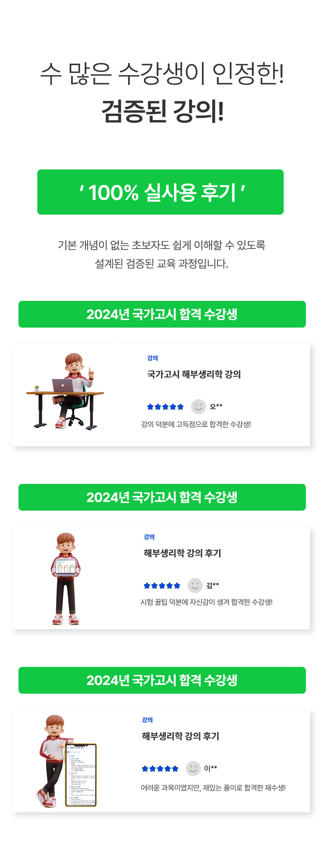The image size is (324, 868).
Task: Click the five-star rating in 김** review
Action: [162, 586]
